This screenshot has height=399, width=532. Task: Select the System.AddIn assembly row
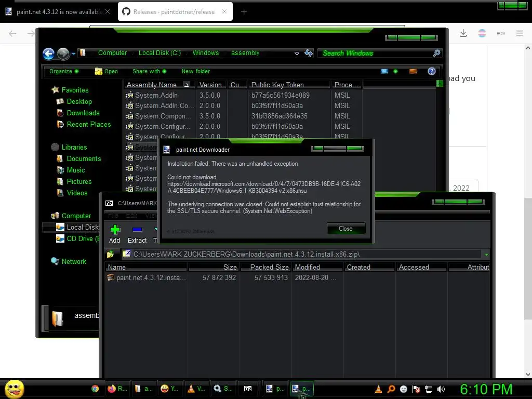click(244, 96)
